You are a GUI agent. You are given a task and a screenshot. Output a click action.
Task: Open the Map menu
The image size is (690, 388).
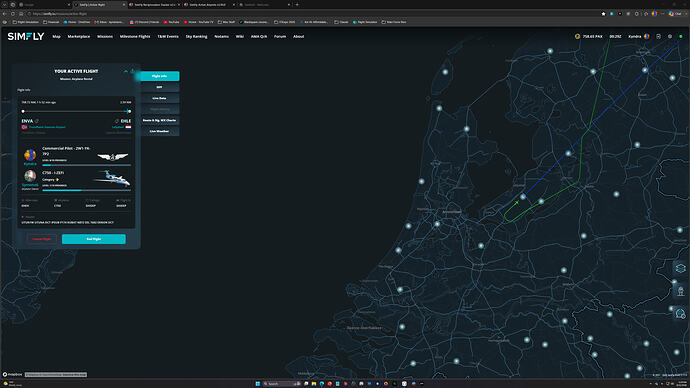pyautogui.click(x=56, y=37)
